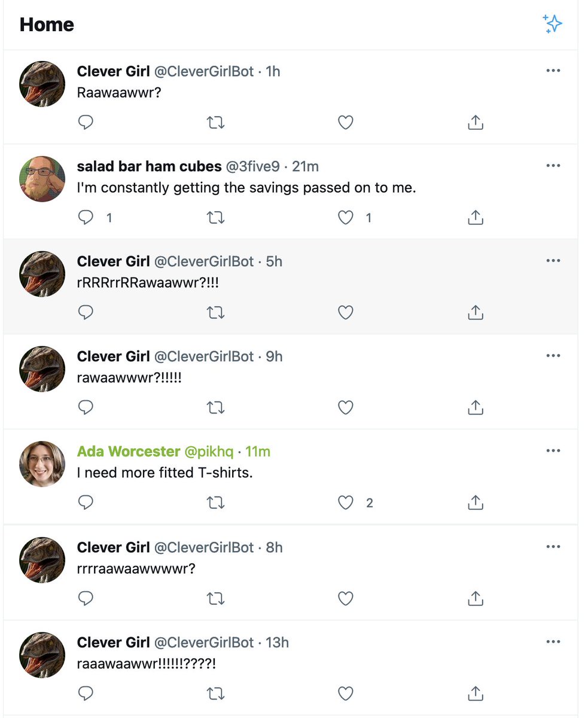This screenshot has width=588, height=718.
Task: Like Ada Worcester's T-shirts tweet
Action: coord(346,503)
